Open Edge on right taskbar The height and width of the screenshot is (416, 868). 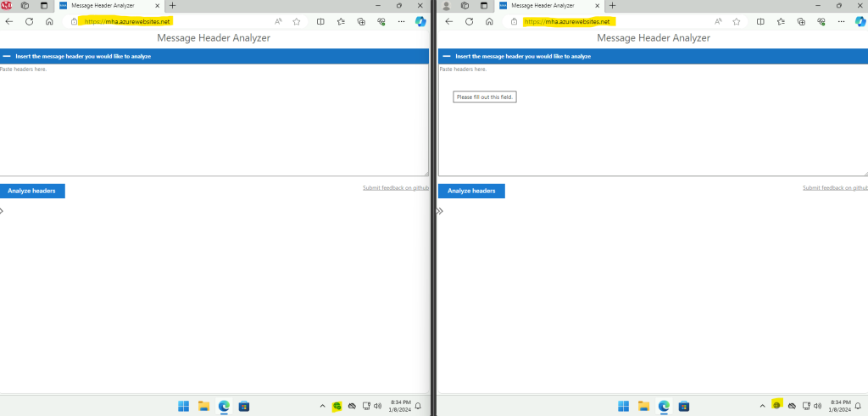point(663,406)
